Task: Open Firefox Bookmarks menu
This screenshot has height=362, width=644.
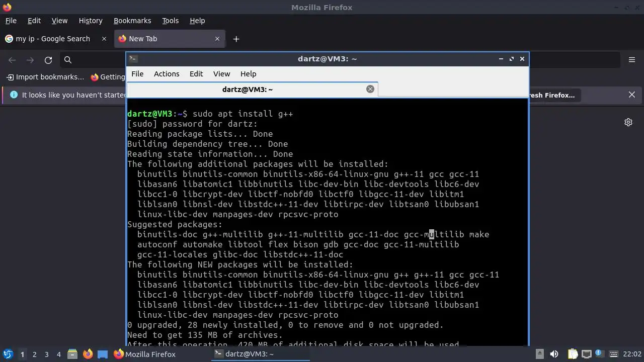Action: [x=132, y=21]
